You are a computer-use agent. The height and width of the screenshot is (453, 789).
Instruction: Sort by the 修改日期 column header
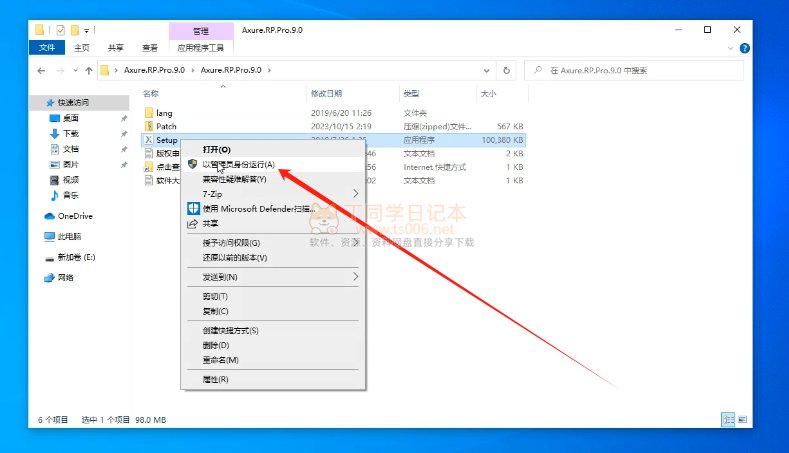pyautogui.click(x=327, y=93)
